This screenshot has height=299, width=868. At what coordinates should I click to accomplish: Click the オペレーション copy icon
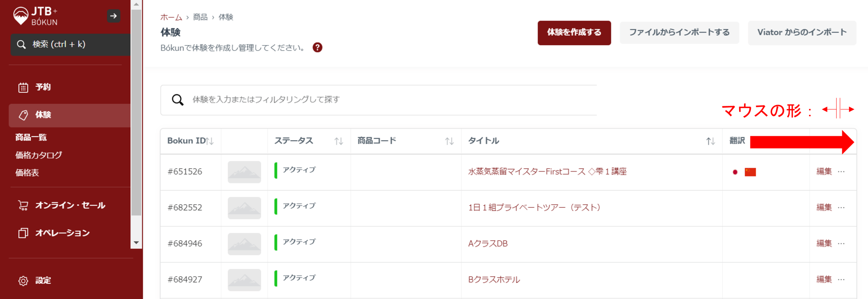[x=23, y=233]
